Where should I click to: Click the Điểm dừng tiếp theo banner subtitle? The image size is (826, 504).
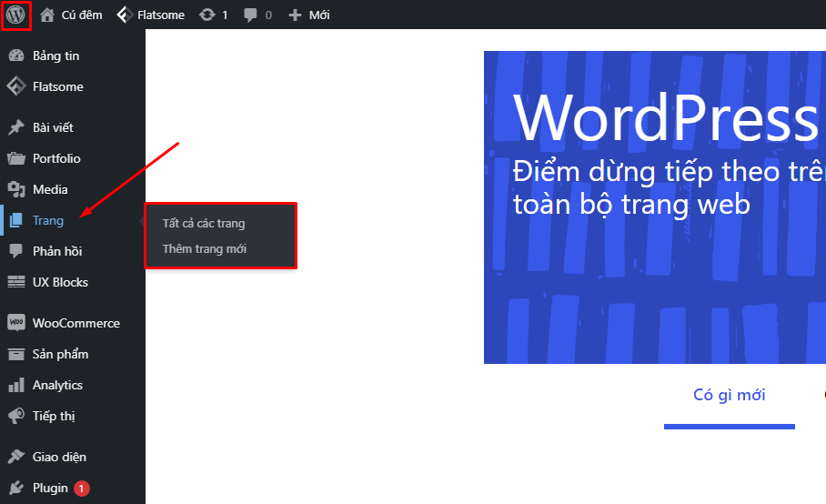pyautogui.click(x=669, y=188)
